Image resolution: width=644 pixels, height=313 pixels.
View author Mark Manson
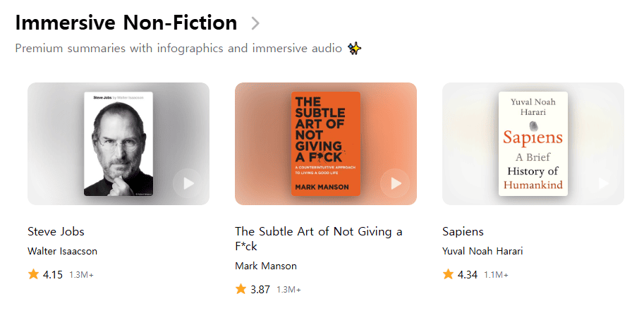pyautogui.click(x=266, y=266)
